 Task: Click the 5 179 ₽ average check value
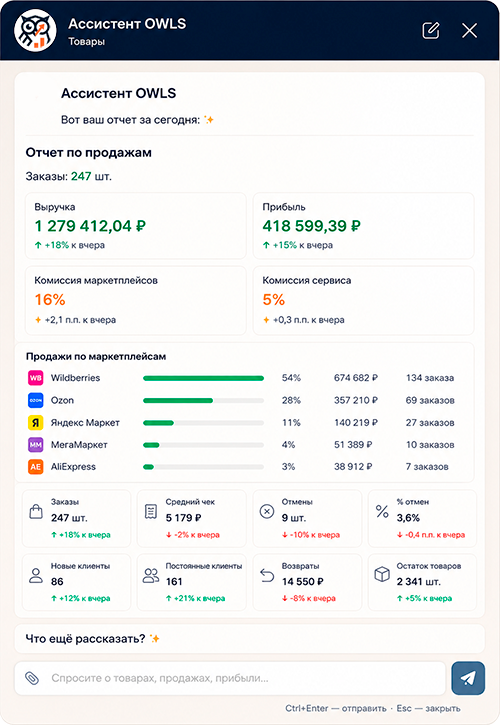[183, 518]
